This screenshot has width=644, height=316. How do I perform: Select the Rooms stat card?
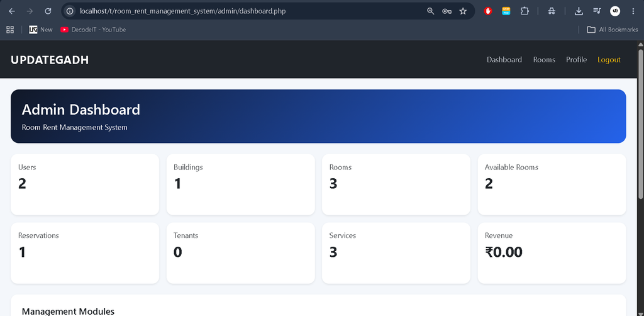396,184
